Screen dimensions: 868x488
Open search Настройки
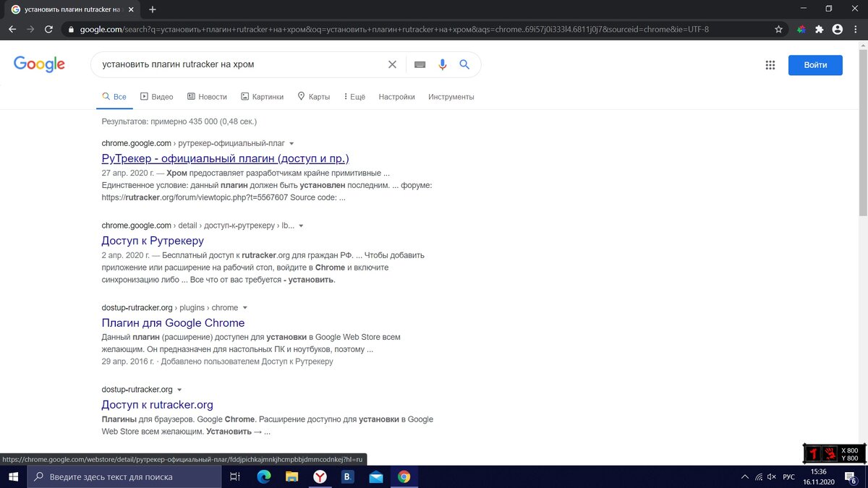tap(396, 97)
